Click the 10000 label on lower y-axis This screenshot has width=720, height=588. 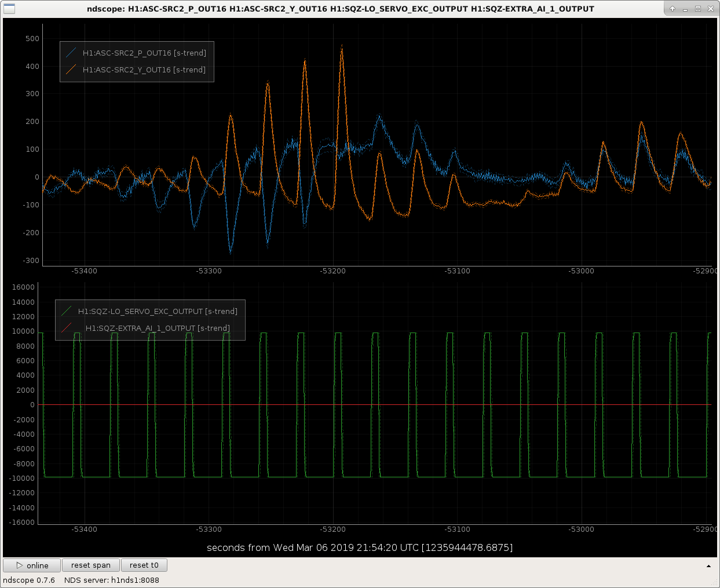(x=23, y=331)
